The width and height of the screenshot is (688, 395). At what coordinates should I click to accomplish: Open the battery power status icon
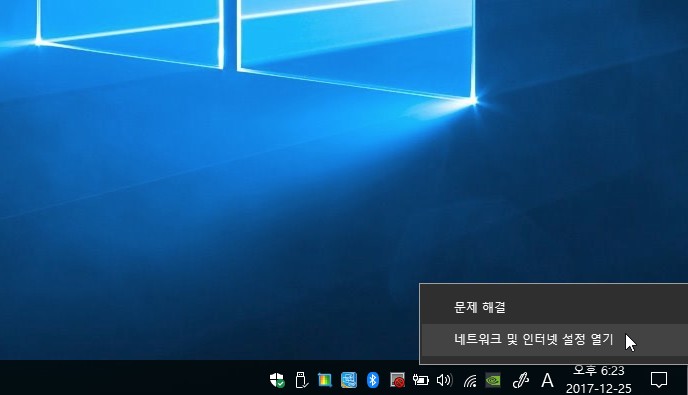coord(420,380)
